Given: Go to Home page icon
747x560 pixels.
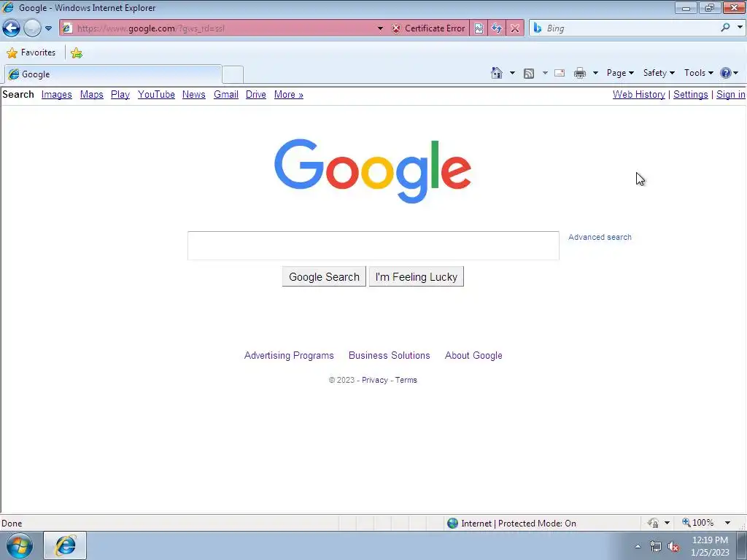Looking at the screenshot, I should click(496, 73).
